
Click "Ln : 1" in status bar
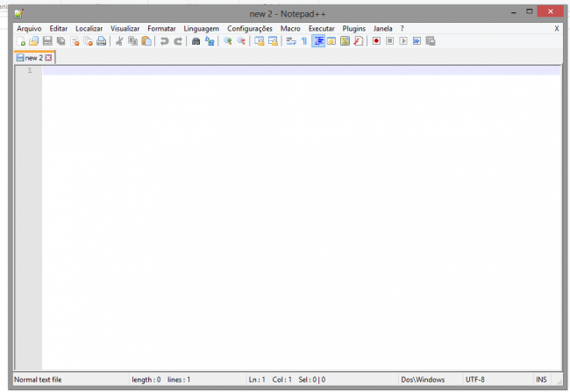[257, 380]
